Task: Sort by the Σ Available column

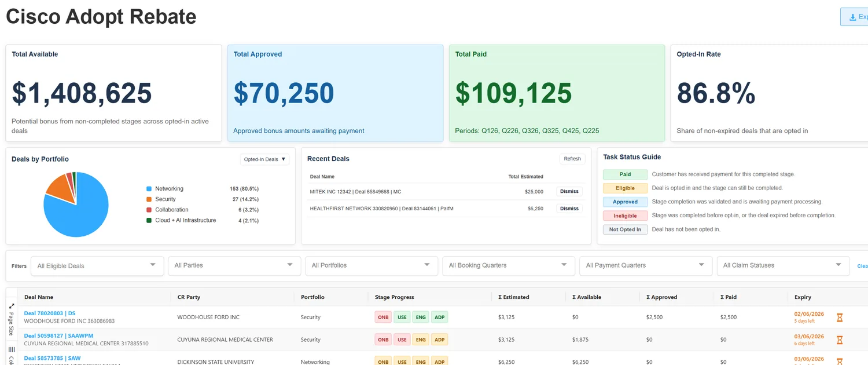Action: 587,297
